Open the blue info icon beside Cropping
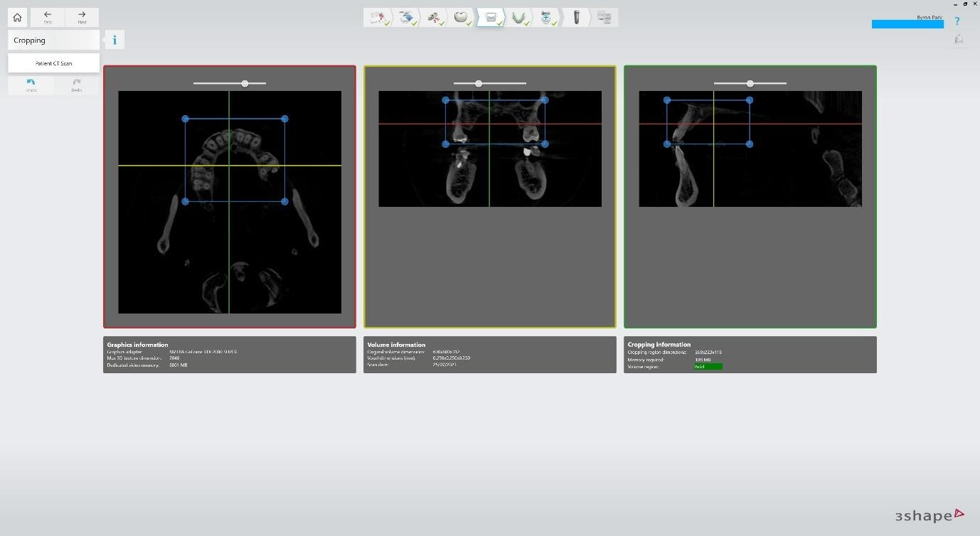Image resolution: width=980 pixels, height=536 pixels. pyautogui.click(x=114, y=40)
